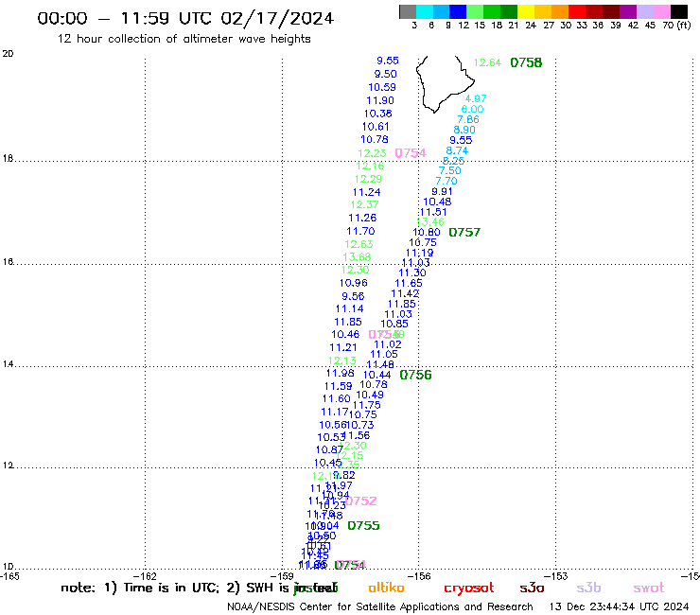Select the green 12.23 wave height value

pos(372,153)
